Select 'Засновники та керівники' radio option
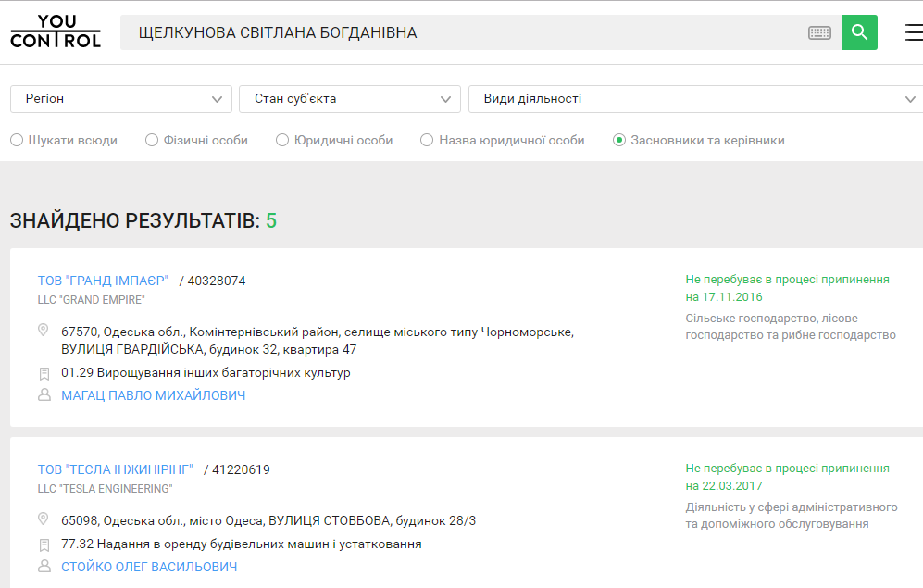The image size is (923, 588). tap(619, 140)
